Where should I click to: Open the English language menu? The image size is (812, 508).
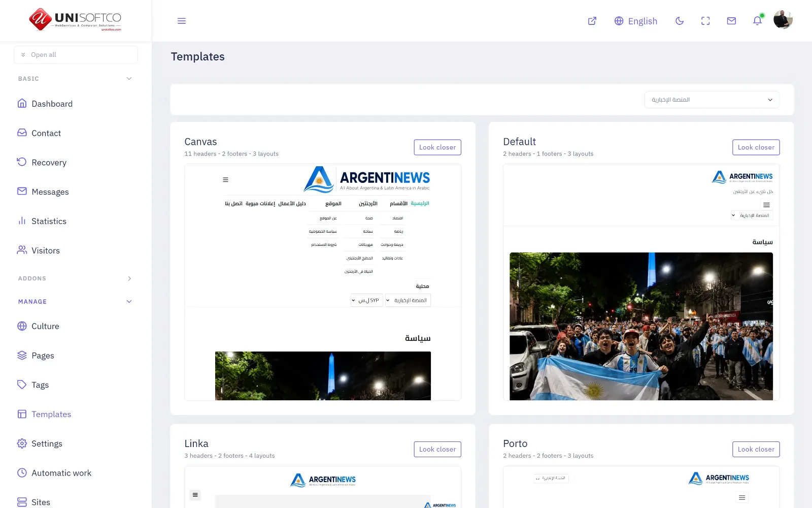click(635, 21)
